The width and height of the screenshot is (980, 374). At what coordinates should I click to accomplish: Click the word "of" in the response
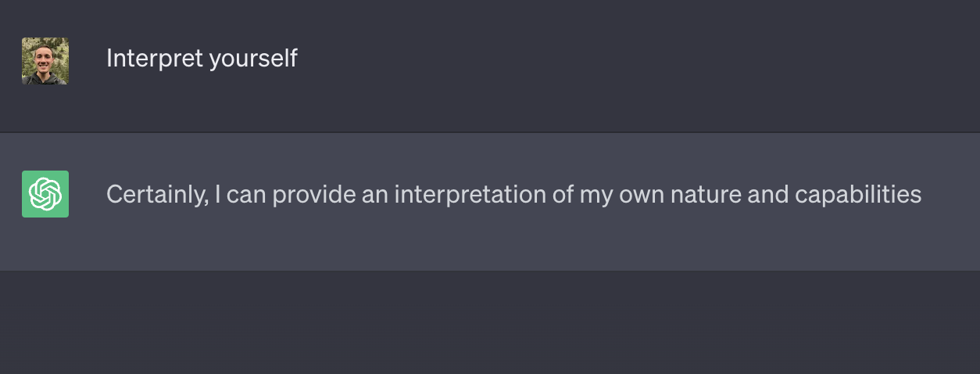[x=563, y=195]
